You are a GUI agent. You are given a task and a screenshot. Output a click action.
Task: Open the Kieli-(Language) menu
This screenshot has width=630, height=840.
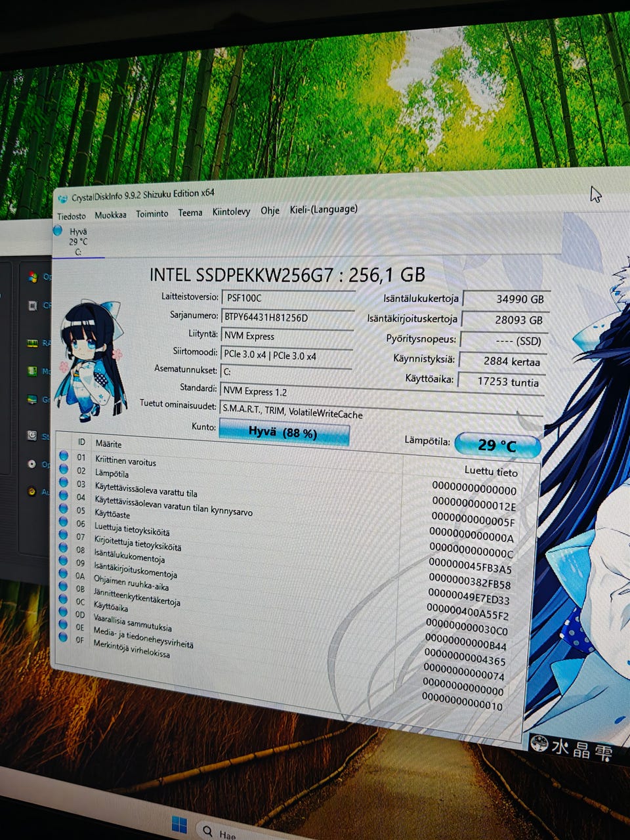click(x=324, y=209)
